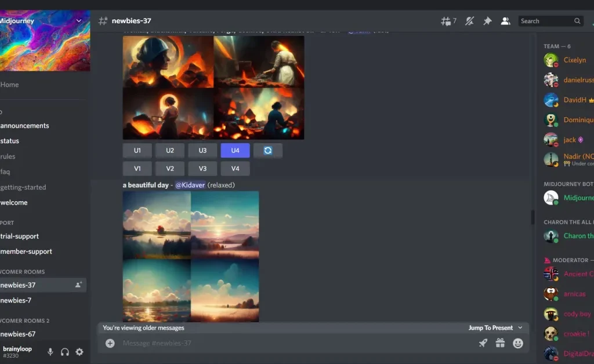The width and height of the screenshot is (594, 364).
Task: Open the Home entry in sidebar
Action: coord(9,85)
